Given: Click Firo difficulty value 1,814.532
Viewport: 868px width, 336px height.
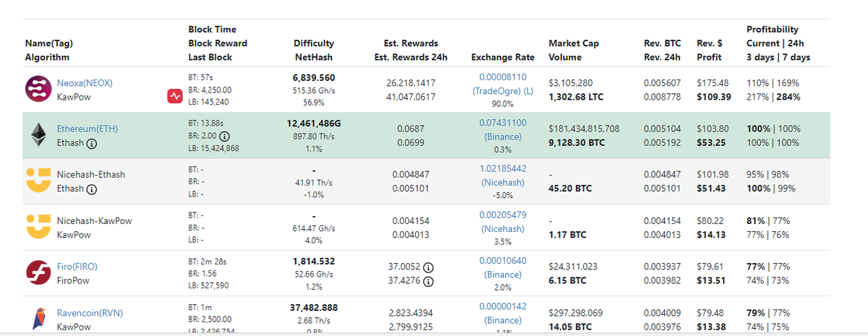Looking at the screenshot, I should click(x=314, y=261).
